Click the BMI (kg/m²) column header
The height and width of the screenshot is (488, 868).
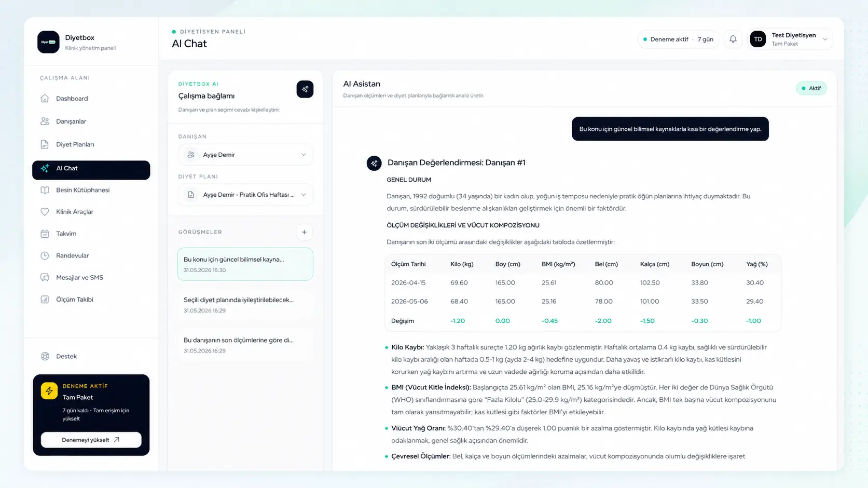point(558,264)
